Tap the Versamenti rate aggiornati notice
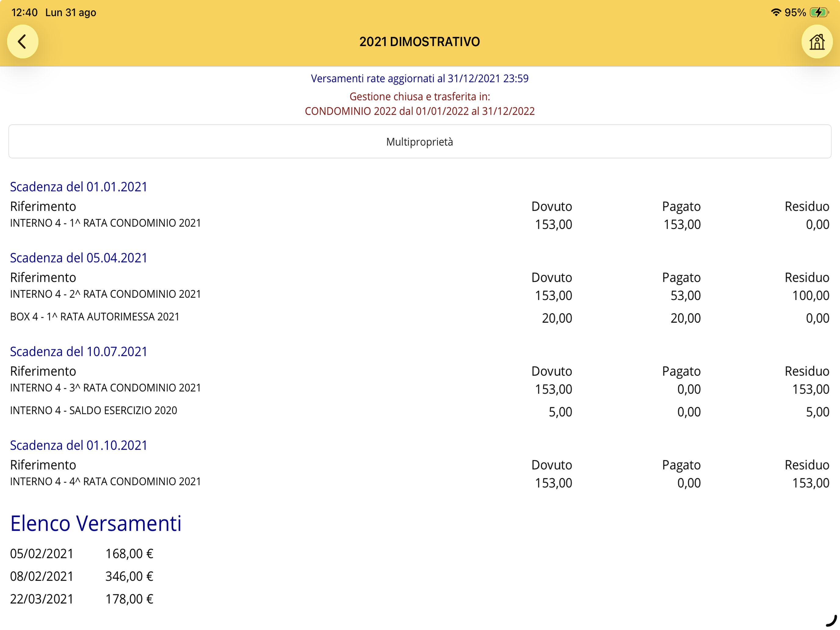 coord(420,78)
